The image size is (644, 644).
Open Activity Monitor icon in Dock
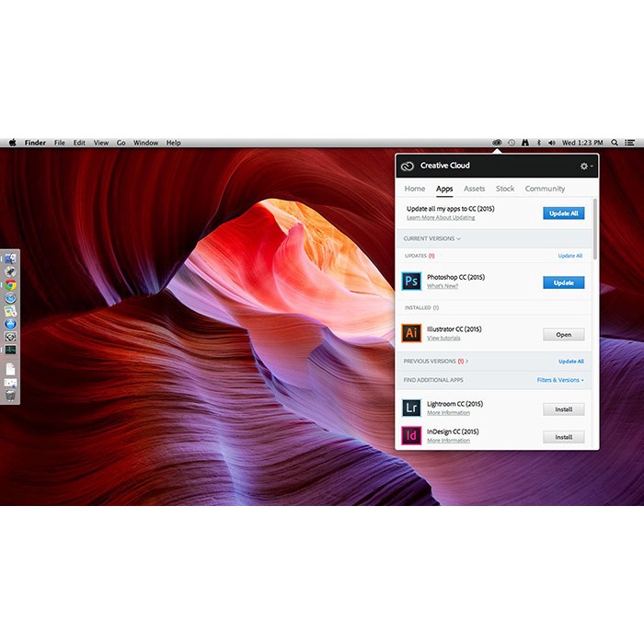(x=10, y=350)
